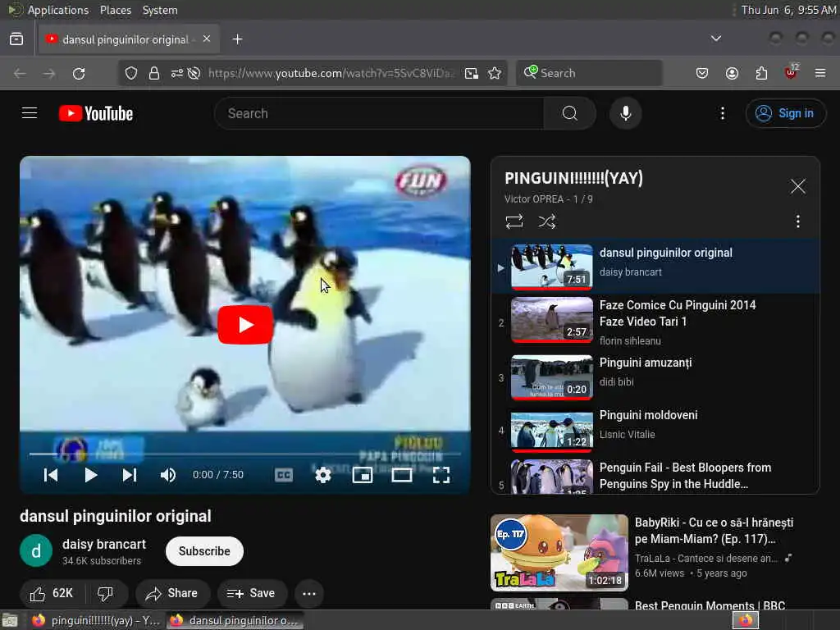The height and width of the screenshot is (630, 840).
Task: Open the panel clock Thu Jun 6
Action: (788, 10)
